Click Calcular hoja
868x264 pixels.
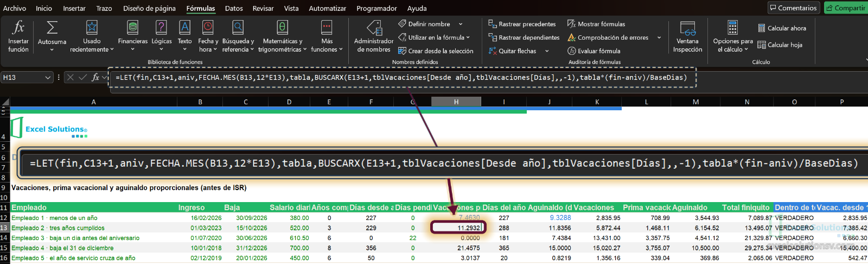780,45
